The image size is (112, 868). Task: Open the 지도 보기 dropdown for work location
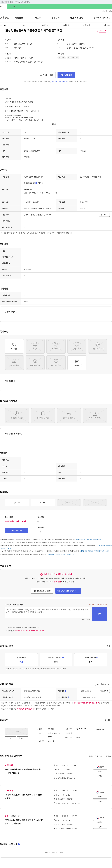point(104,215)
